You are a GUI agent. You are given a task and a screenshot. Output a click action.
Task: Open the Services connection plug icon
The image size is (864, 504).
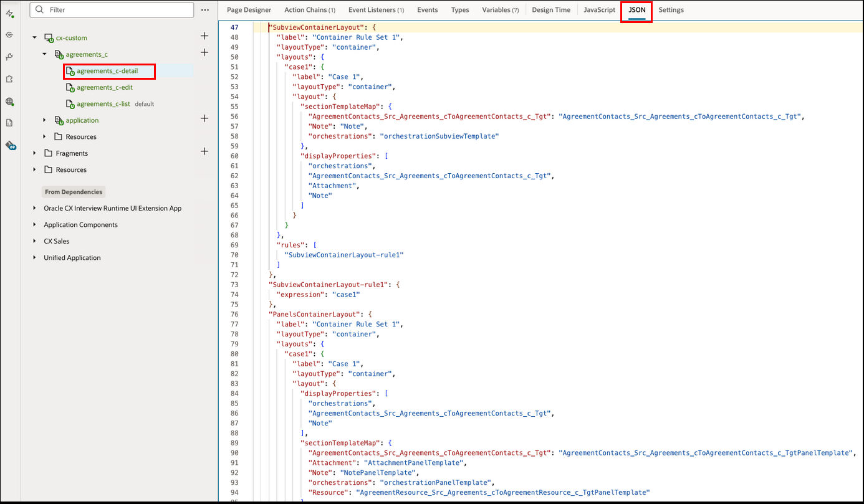pyautogui.click(x=10, y=57)
